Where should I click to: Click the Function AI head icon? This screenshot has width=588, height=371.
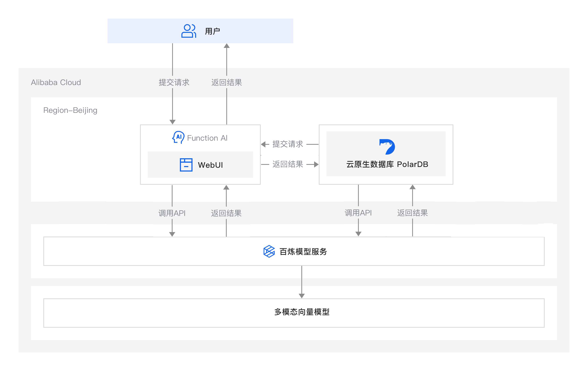tap(178, 137)
